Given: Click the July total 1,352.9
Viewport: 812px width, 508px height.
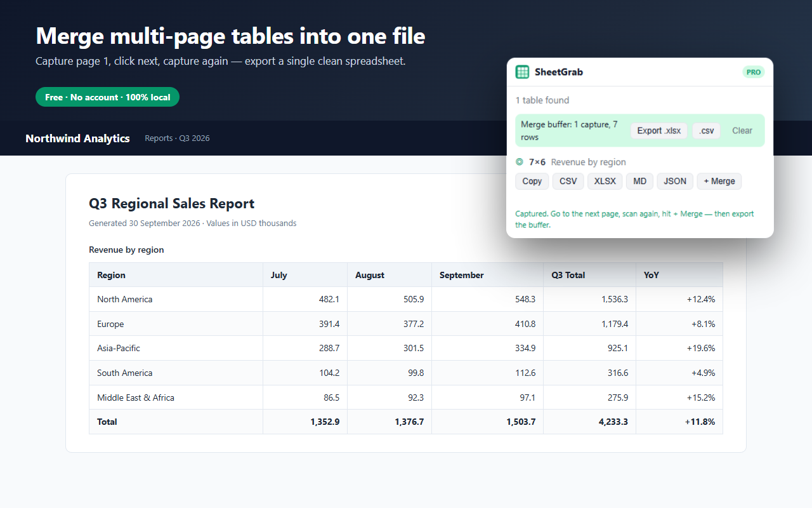Looking at the screenshot, I should pyautogui.click(x=325, y=422).
